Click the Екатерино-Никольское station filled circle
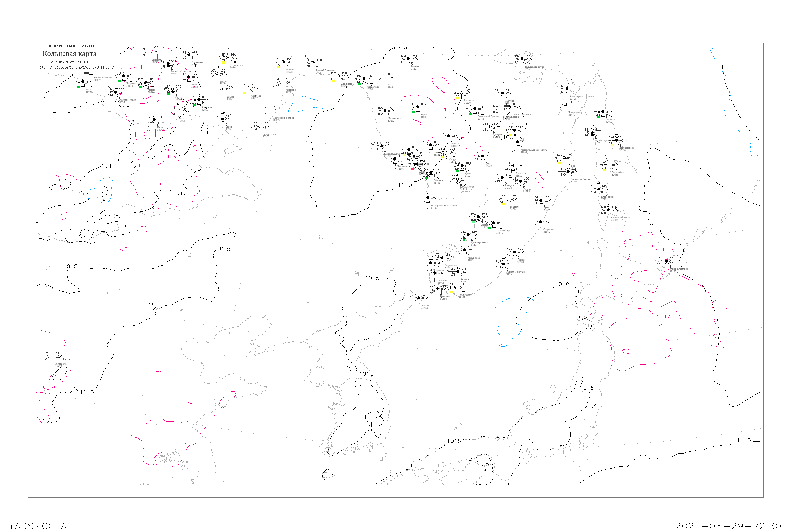 428,198
